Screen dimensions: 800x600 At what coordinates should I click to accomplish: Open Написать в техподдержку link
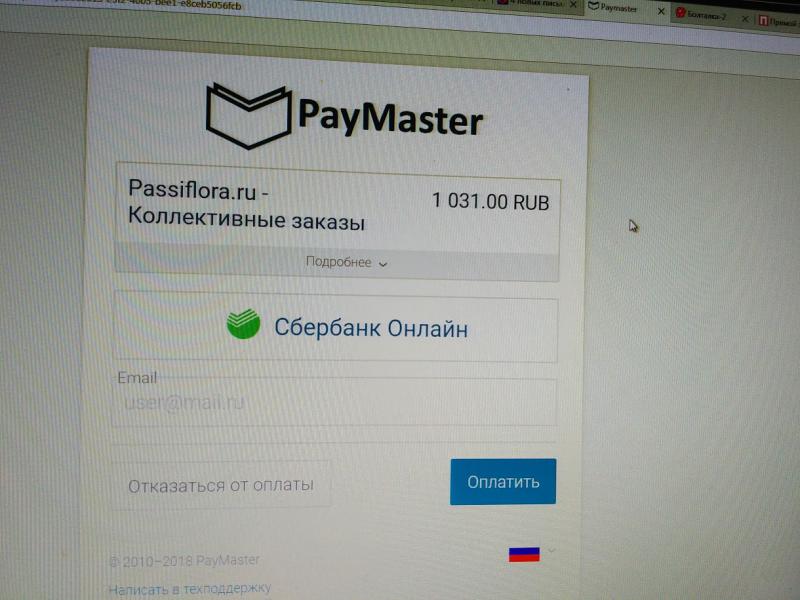tap(189, 589)
